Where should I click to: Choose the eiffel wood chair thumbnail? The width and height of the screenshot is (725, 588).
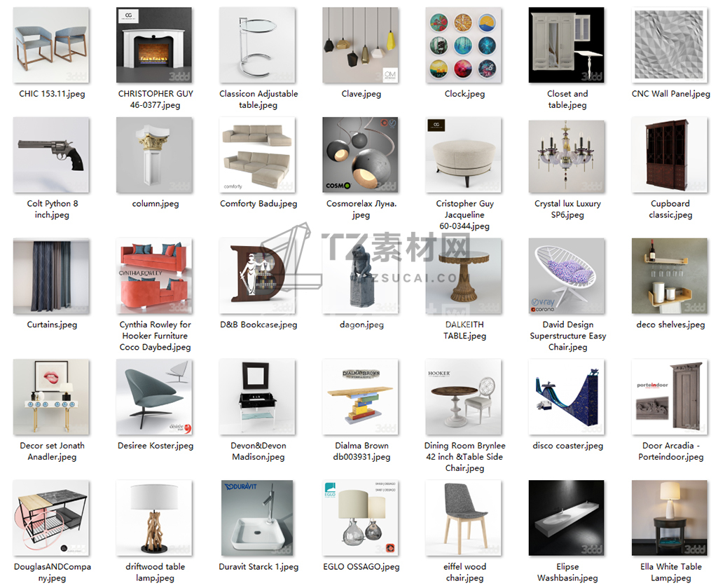pos(464,518)
